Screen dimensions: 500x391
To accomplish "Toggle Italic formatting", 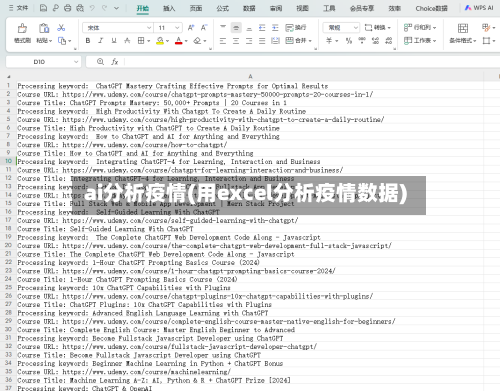I will point(101,41).
